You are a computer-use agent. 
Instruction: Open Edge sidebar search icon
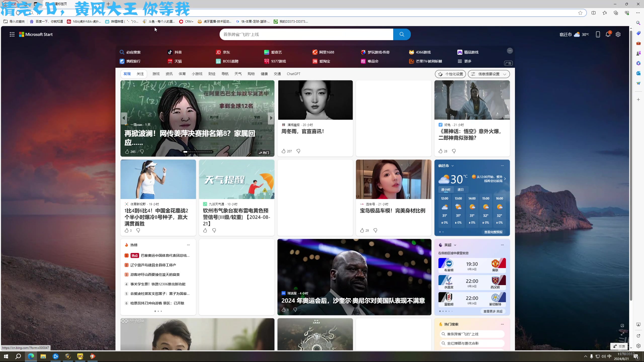click(638, 23)
